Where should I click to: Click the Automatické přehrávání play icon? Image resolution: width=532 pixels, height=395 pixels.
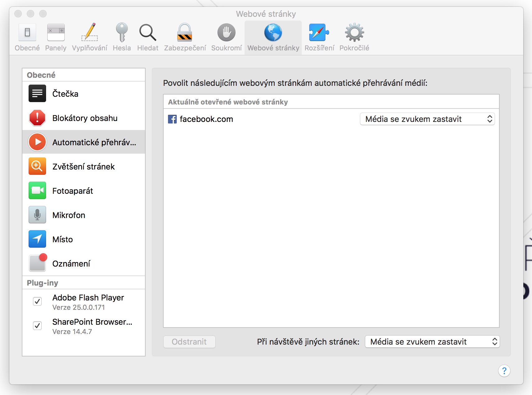point(37,142)
